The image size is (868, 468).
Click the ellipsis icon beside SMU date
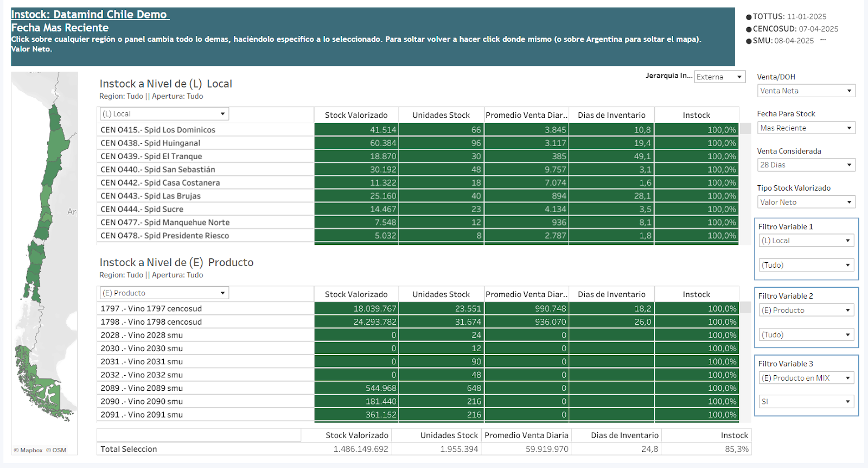(823, 40)
